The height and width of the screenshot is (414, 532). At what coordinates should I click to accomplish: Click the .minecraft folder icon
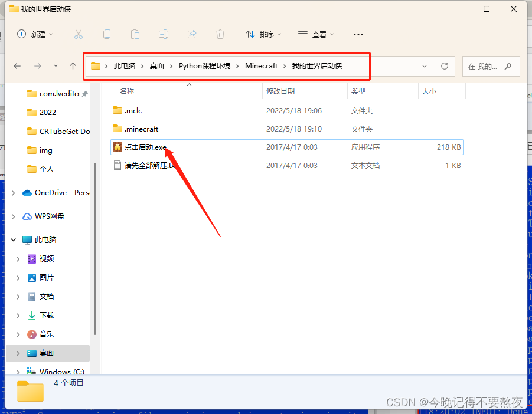pos(118,129)
